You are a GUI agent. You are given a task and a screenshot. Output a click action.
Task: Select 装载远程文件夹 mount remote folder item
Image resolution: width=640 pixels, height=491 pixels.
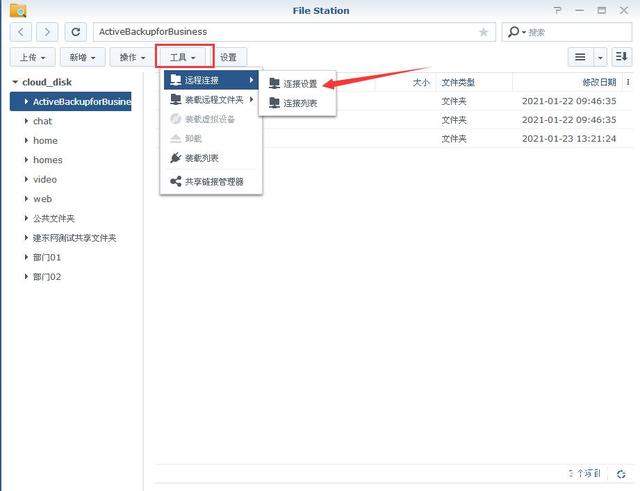[x=211, y=100]
